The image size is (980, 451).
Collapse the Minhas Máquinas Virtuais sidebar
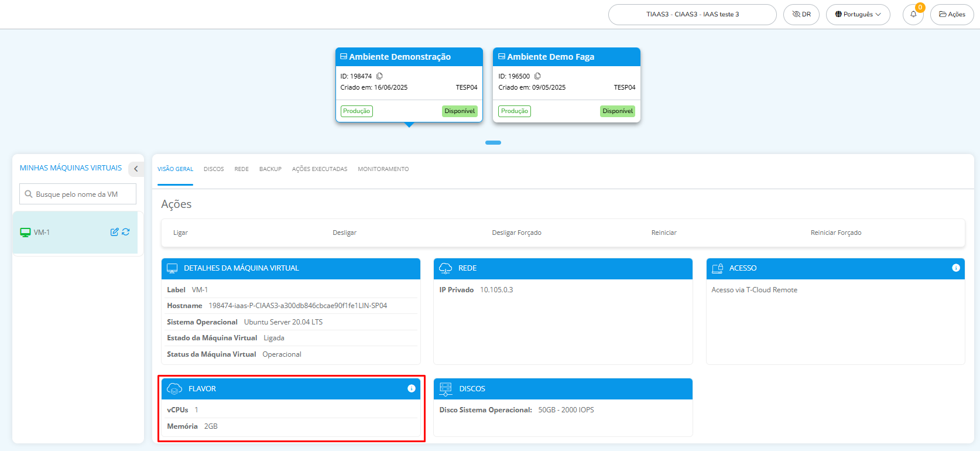pos(136,169)
